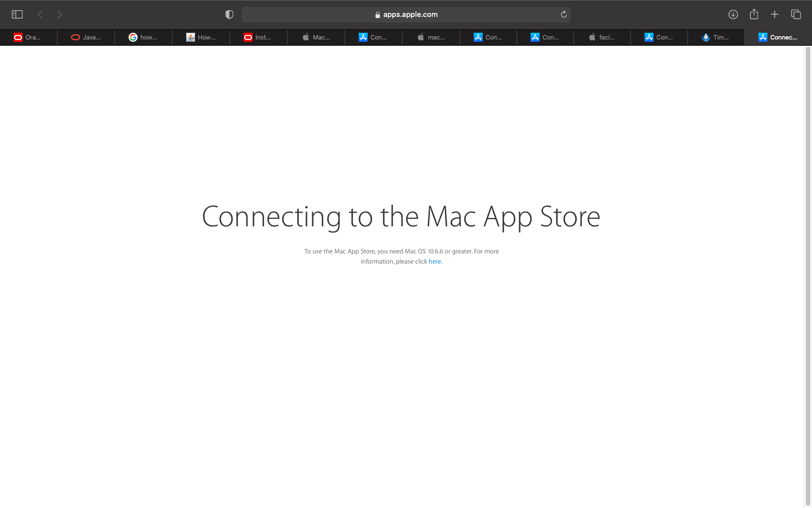Open the Share menu icon
Image resolution: width=812 pixels, height=508 pixels.
754,14
